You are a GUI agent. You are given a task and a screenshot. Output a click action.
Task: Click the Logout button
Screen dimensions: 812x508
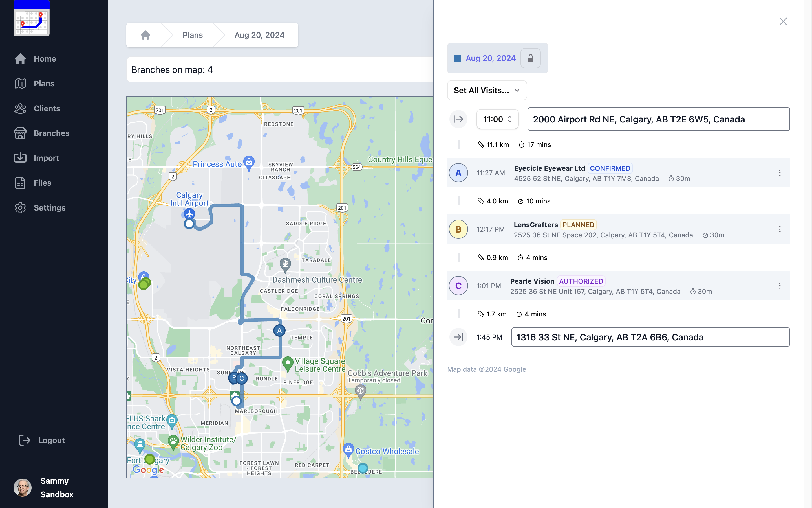[42, 440]
